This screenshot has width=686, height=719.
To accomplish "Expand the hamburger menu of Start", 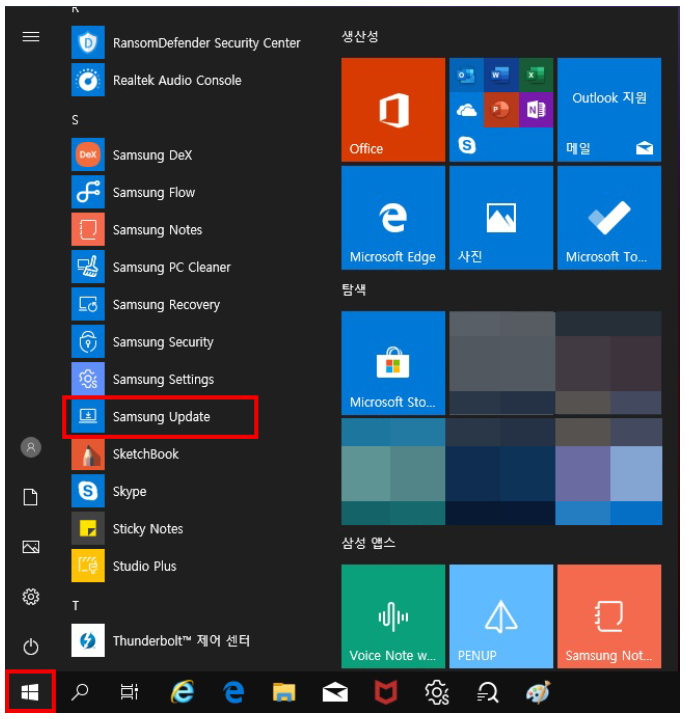I will pyautogui.click(x=31, y=36).
